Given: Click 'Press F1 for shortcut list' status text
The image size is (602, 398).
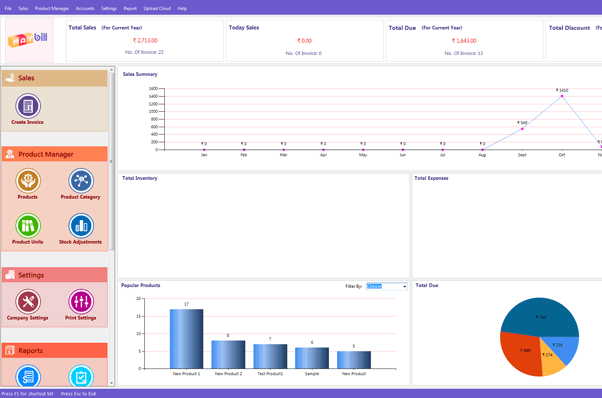Looking at the screenshot, I should (x=27, y=394).
